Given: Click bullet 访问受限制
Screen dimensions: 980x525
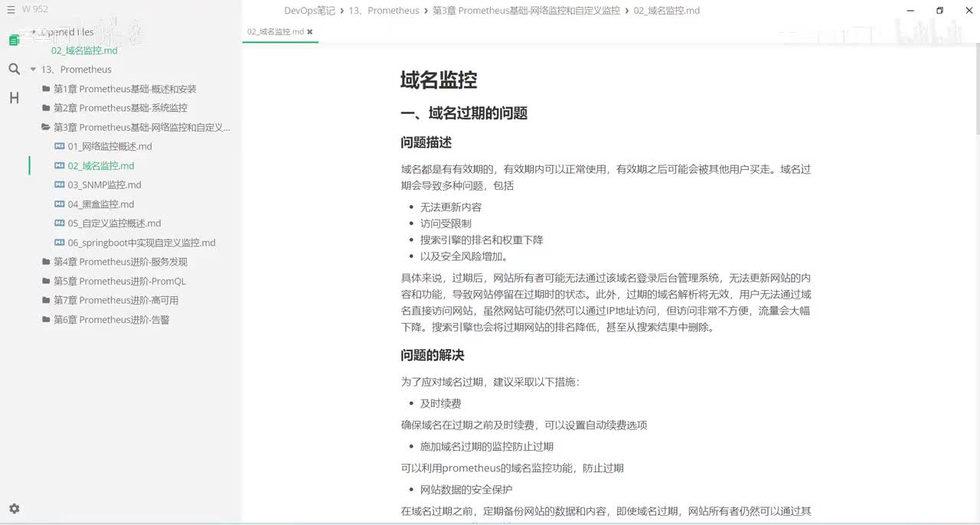Looking at the screenshot, I should 446,223.
